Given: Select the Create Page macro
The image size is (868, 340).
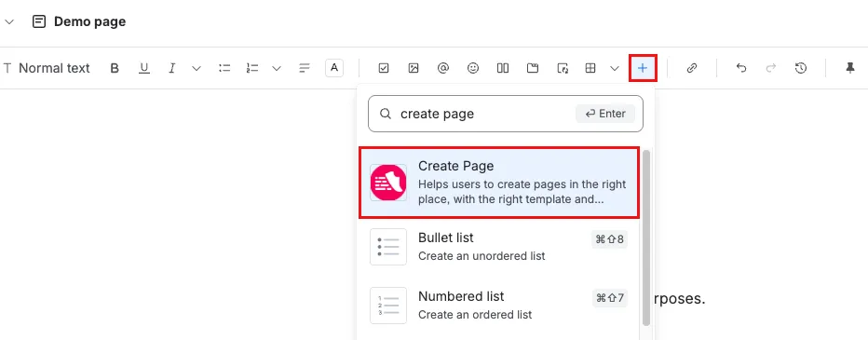Looking at the screenshot, I should tap(499, 183).
